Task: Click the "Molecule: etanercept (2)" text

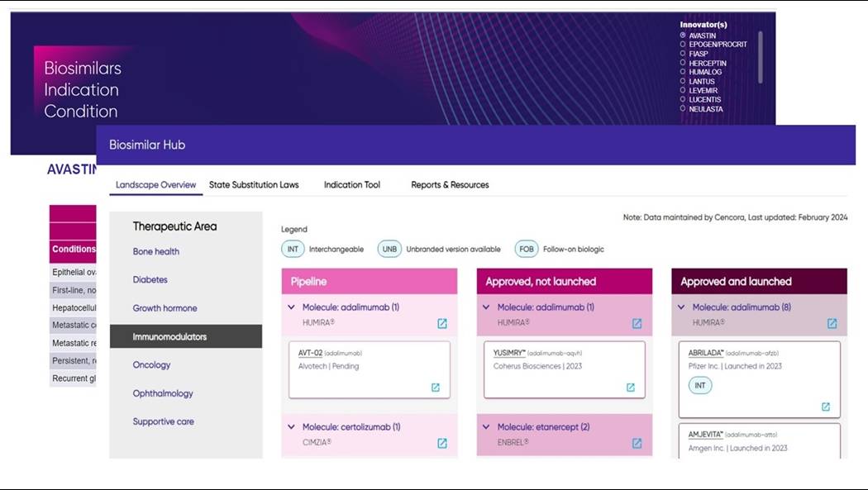Action: pyautogui.click(x=544, y=427)
